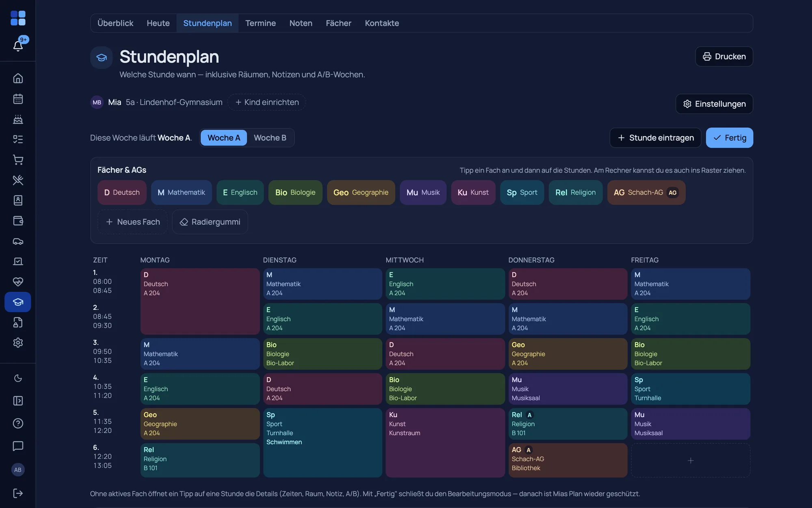Open the Noten tab
This screenshot has height=508, width=812.
tap(301, 23)
